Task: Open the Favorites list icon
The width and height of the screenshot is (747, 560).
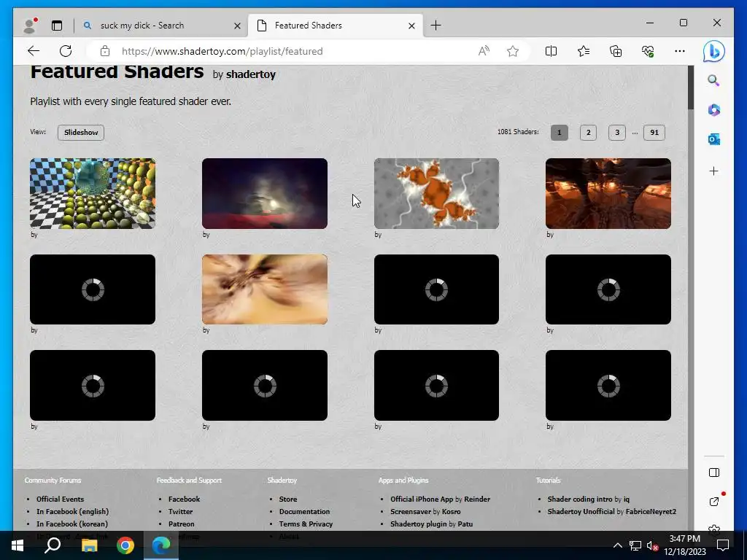Action: (x=583, y=51)
